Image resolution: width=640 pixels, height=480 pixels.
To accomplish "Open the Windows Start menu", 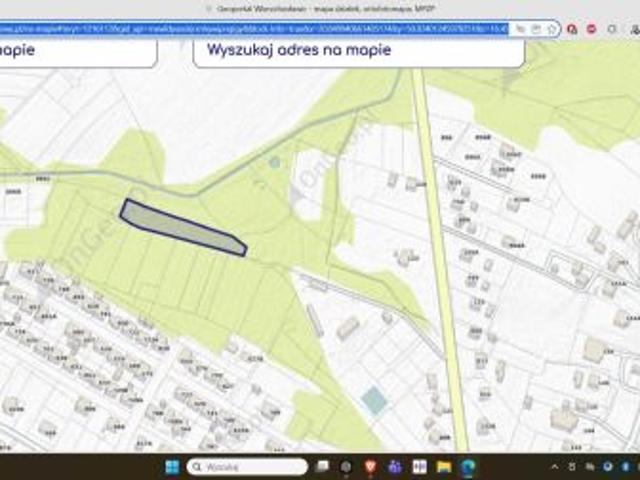I will (x=172, y=467).
